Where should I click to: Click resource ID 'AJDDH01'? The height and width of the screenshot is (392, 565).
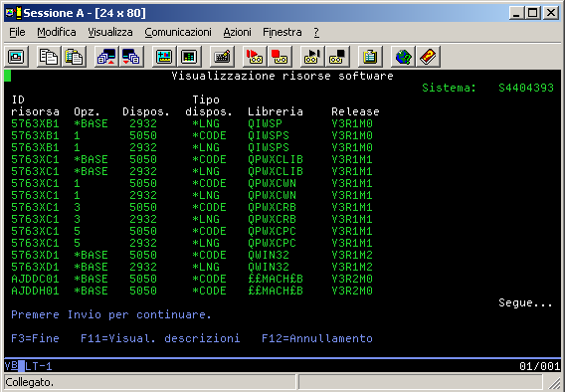pos(35,291)
